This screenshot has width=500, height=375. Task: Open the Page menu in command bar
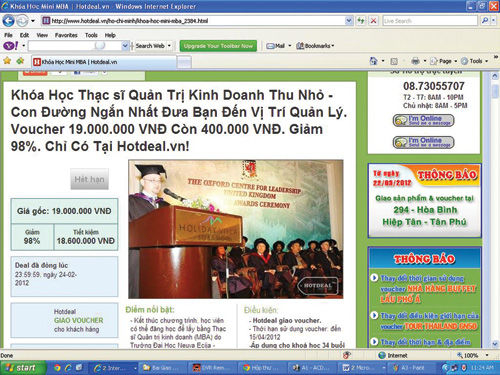tap(443, 61)
